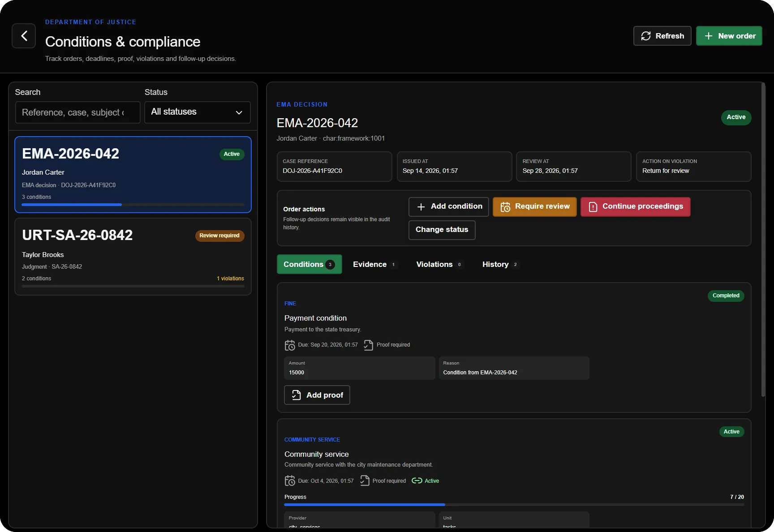This screenshot has height=532, width=774.
Task: Click the document alert icon in Continue proceedings
Action: pyautogui.click(x=593, y=206)
